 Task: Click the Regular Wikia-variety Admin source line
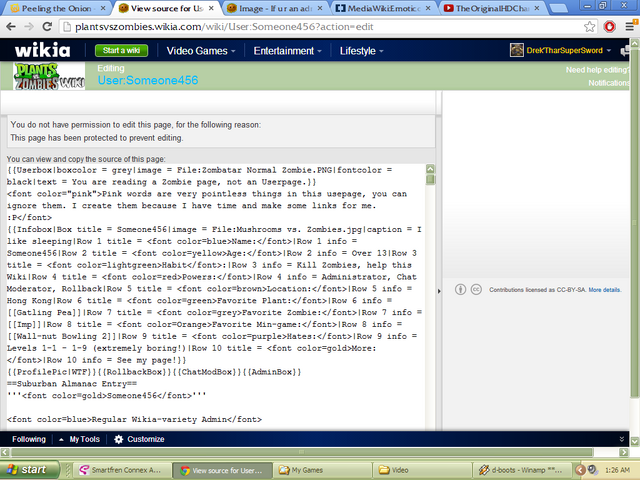[x=134, y=419]
